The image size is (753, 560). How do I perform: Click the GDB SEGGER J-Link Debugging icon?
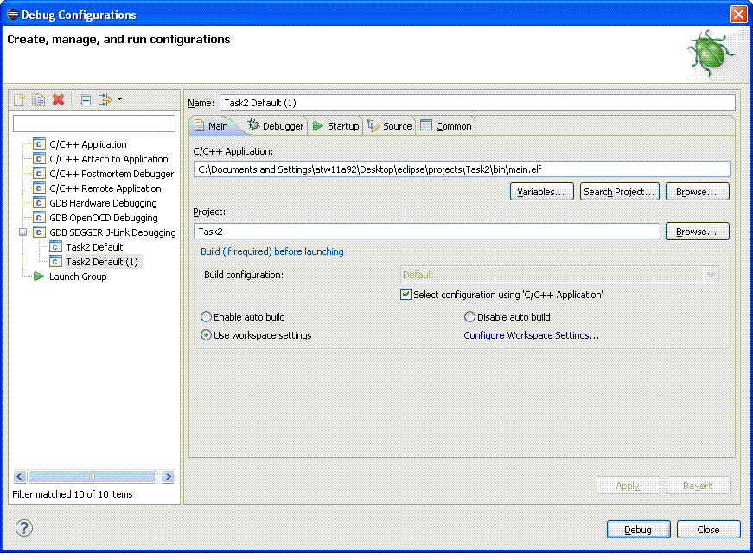[39, 232]
